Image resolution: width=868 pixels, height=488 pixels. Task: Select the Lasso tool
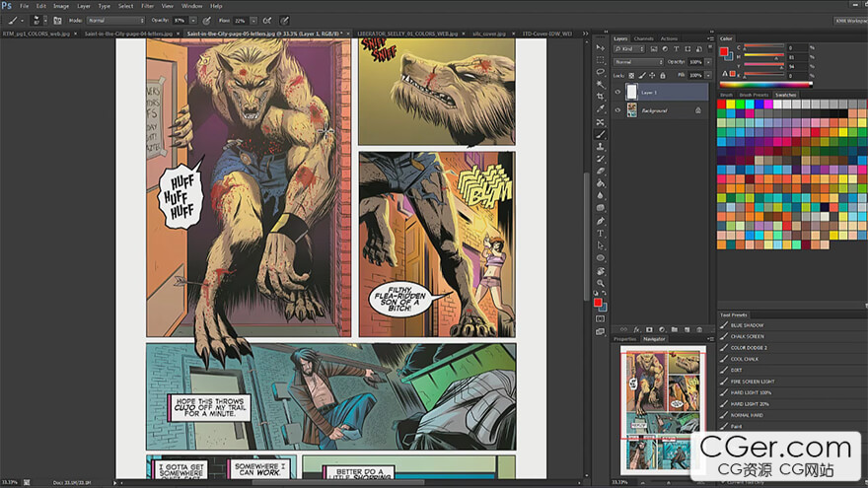(x=600, y=72)
